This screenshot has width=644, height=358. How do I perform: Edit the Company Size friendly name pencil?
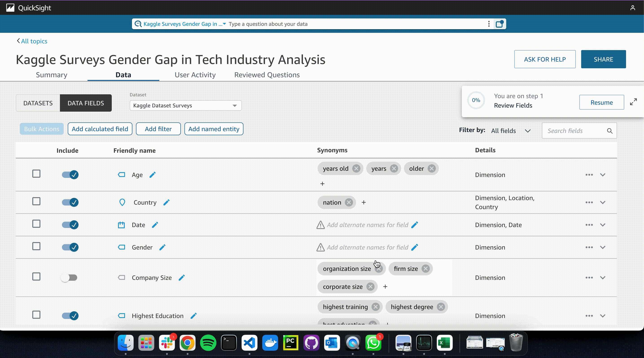(x=182, y=277)
